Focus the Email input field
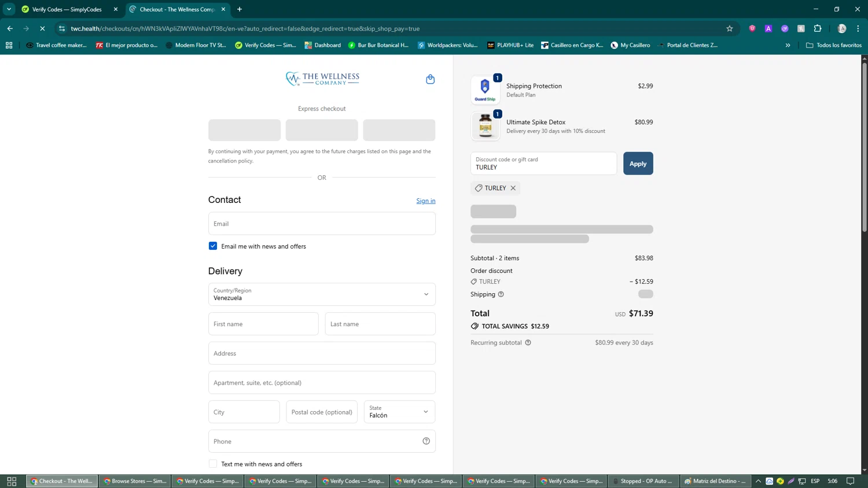868x488 pixels. click(x=322, y=224)
